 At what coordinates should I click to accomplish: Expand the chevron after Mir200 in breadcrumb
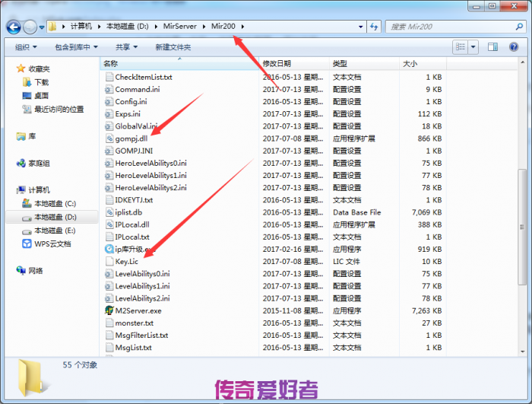pos(242,27)
